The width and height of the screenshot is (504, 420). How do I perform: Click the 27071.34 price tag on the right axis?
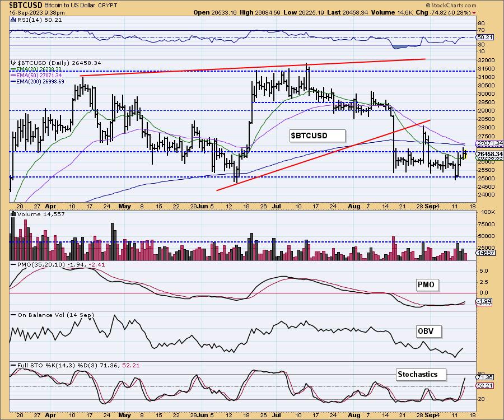tap(489, 143)
